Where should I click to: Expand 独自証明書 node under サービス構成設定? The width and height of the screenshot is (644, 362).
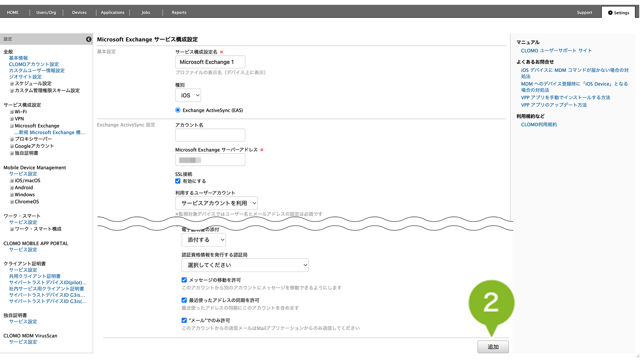pos(12,153)
